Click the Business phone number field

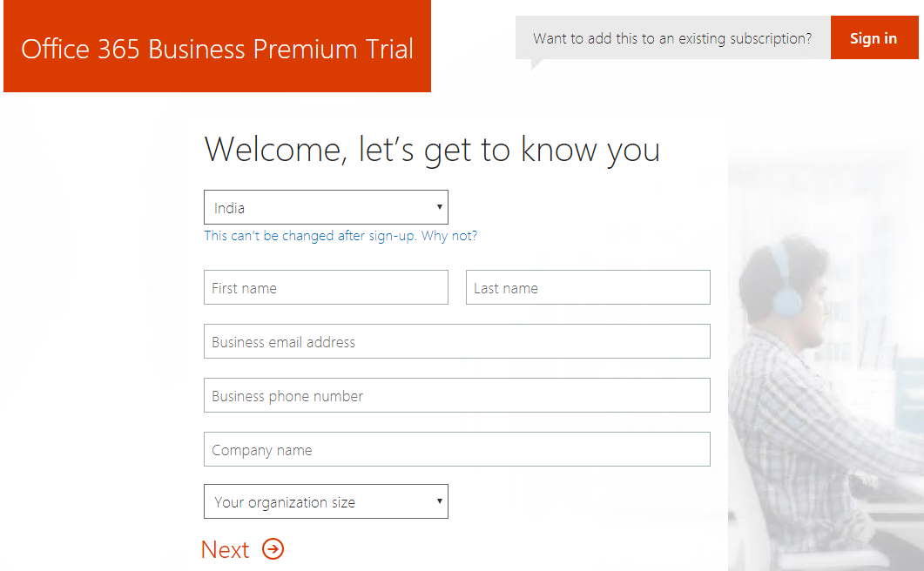(456, 395)
